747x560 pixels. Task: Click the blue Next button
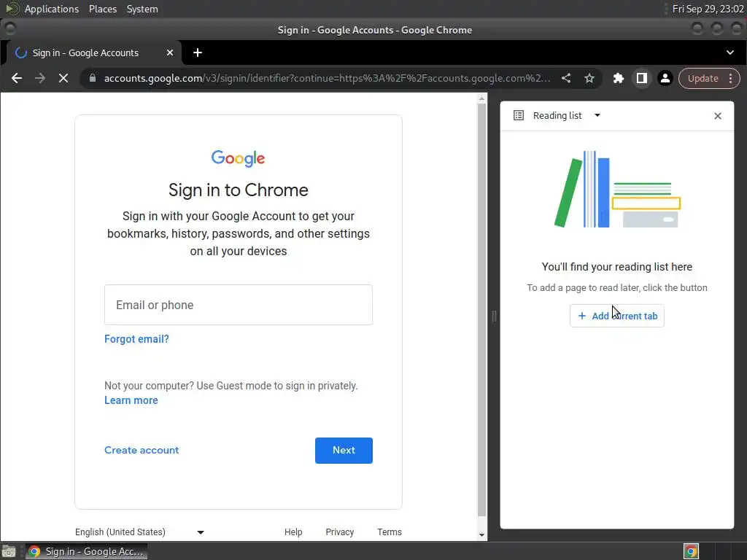pos(344,451)
